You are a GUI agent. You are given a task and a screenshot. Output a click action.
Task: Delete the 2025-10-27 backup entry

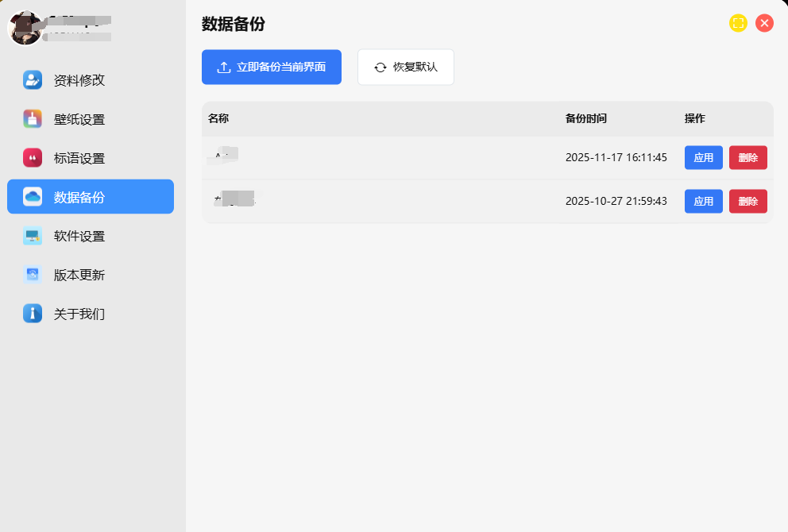point(747,201)
